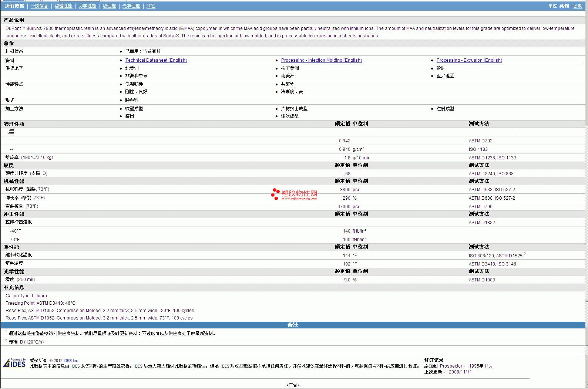Click the 160 ft·lb/in² value
This screenshot has height=389, width=588.
355,240
